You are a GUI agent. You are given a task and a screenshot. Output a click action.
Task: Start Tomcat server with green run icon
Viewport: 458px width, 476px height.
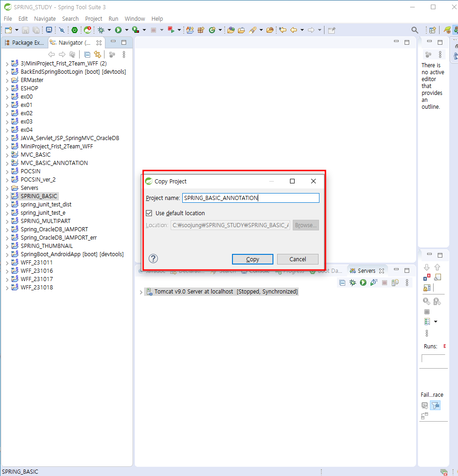pos(363,282)
